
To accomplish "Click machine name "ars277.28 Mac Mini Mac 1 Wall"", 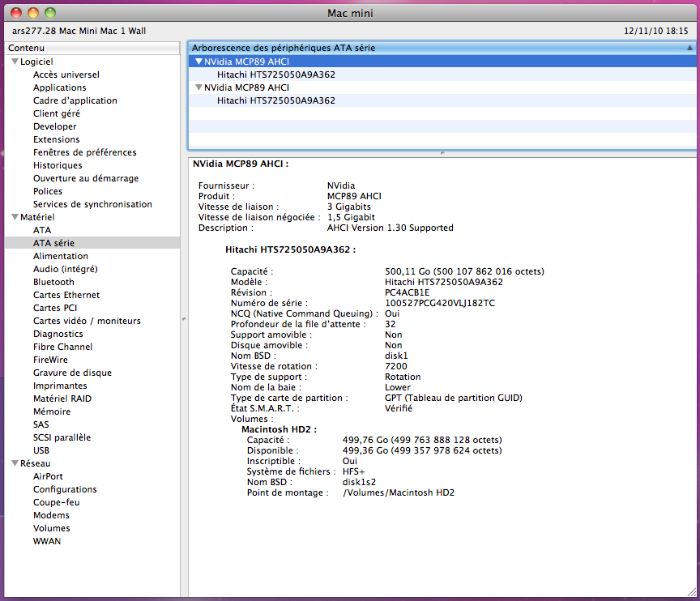I will pos(79,31).
